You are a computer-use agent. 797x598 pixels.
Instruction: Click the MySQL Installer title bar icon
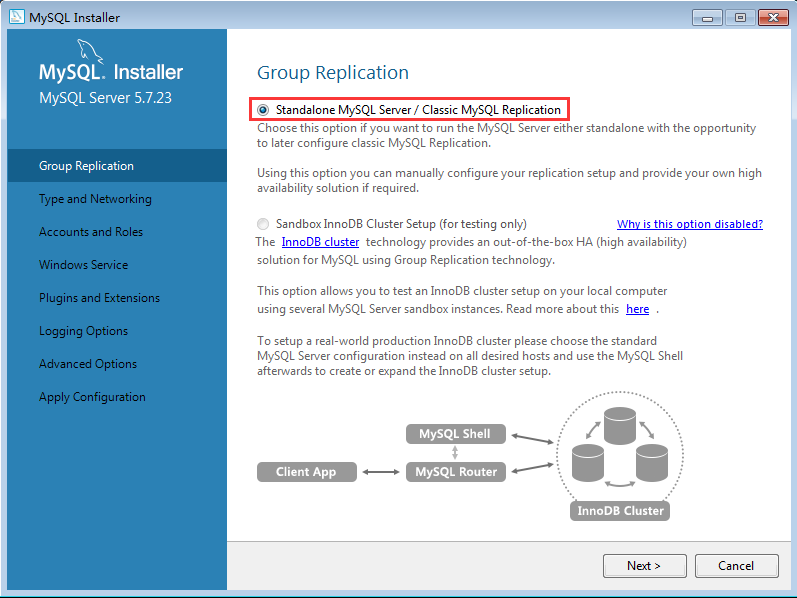pos(16,17)
